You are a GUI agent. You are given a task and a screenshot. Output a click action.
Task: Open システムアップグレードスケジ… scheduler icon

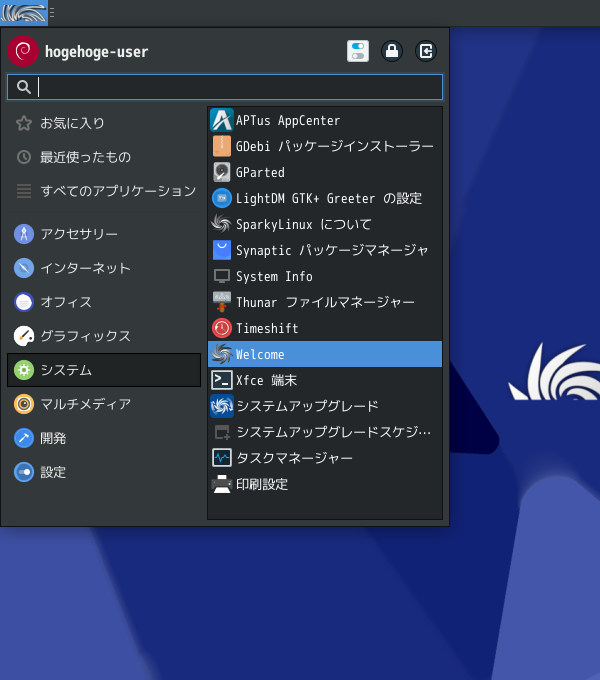(x=222, y=432)
